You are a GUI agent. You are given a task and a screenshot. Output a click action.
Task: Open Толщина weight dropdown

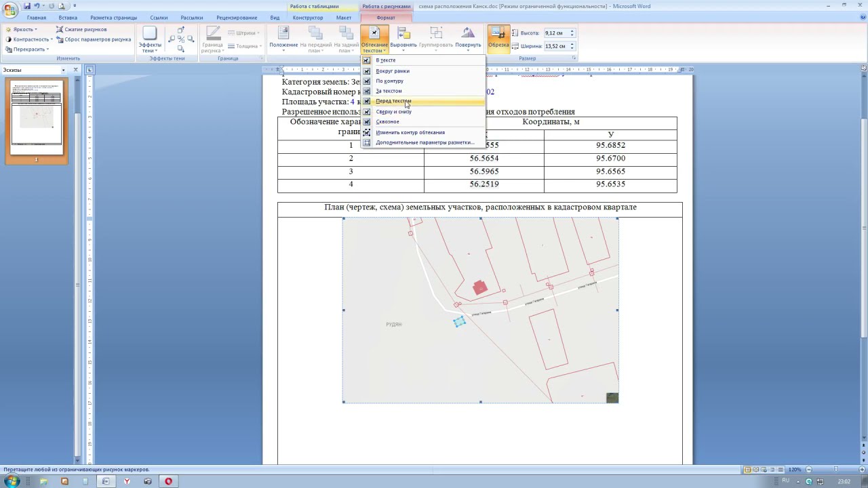pyautogui.click(x=244, y=46)
